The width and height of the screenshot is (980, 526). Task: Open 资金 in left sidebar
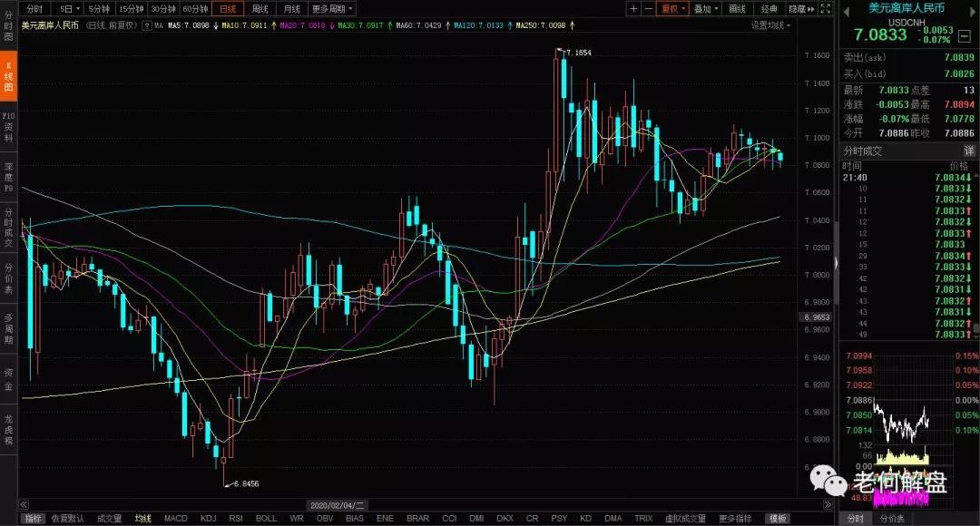click(8, 379)
